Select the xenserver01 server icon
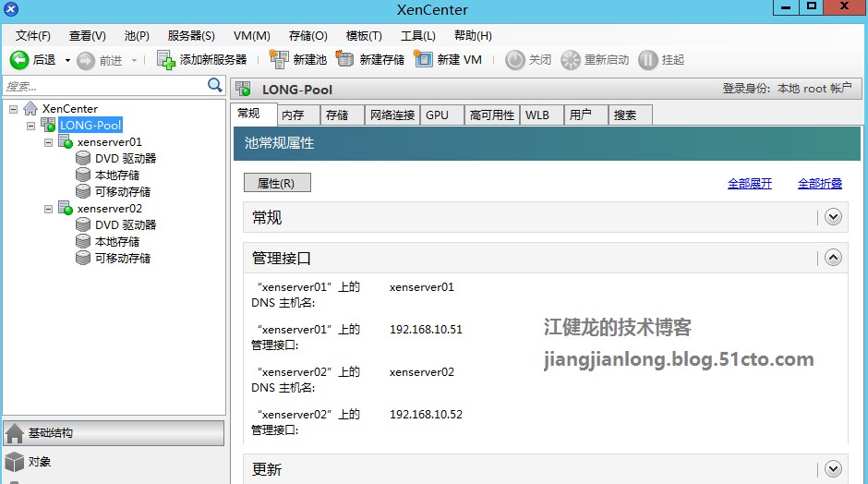This screenshot has height=484, width=868. [x=66, y=141]
